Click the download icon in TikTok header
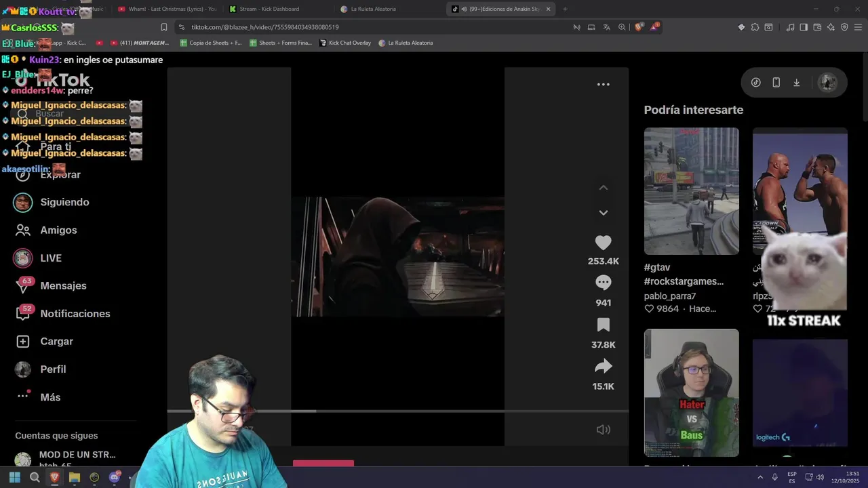 tap(796, 83)
